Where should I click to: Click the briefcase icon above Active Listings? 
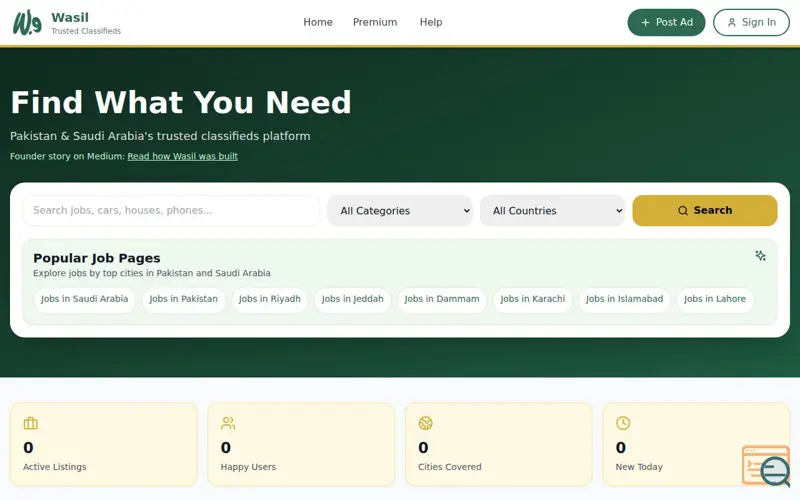pyautogui.click(x=31, y=423)
